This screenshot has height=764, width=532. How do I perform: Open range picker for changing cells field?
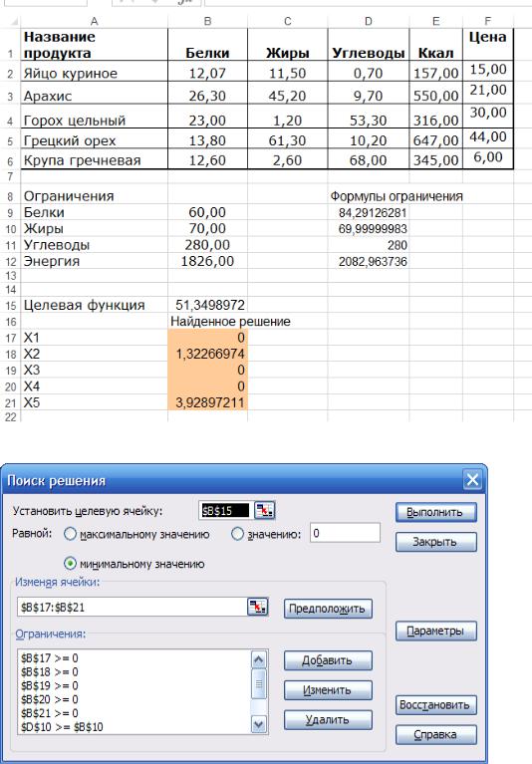pos(258,607)
